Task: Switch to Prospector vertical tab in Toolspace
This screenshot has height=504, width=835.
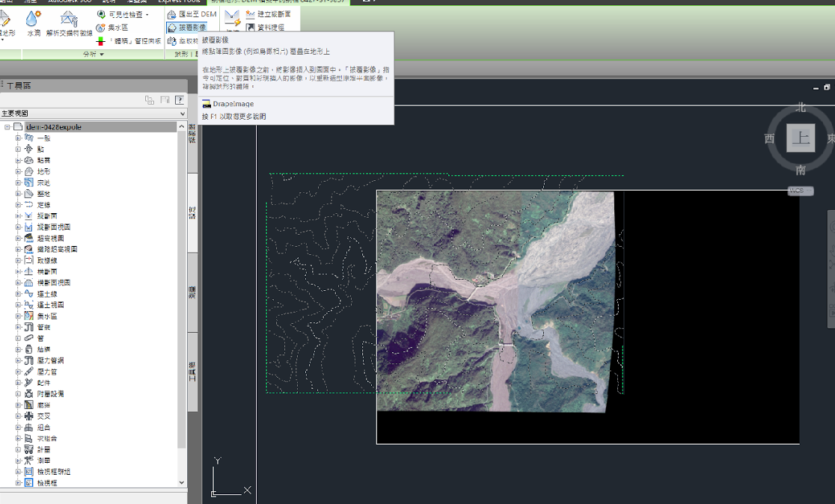Action: click(x=192, y=133)
